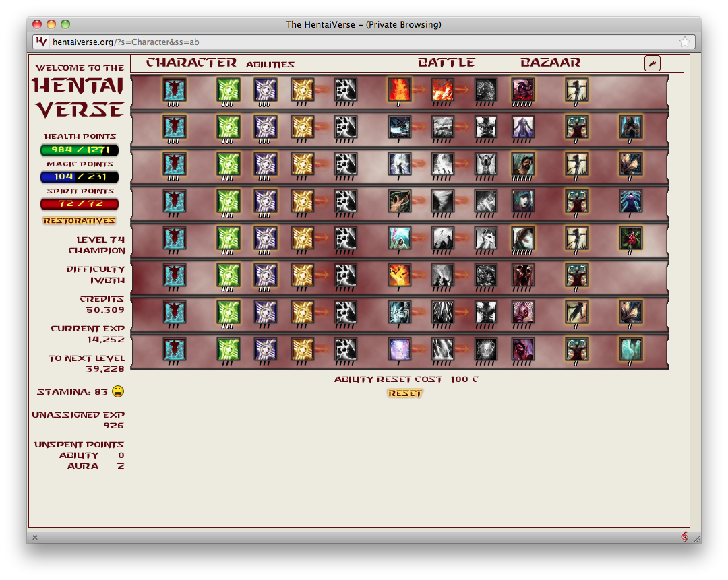
Task: Click the pale-faced hooded woman icon
Action: pyautogui.click(x=522, y=201)
